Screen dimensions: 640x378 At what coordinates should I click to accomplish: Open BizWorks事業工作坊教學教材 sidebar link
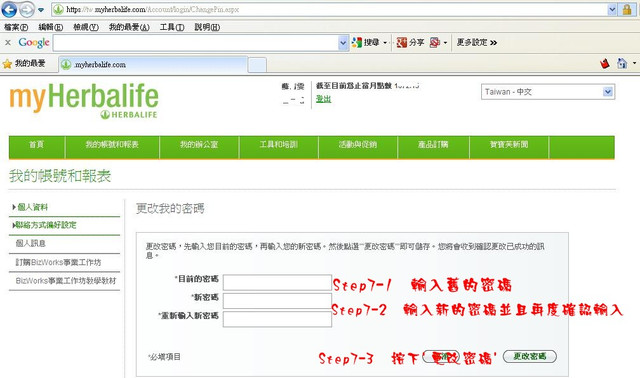(66, 281)
